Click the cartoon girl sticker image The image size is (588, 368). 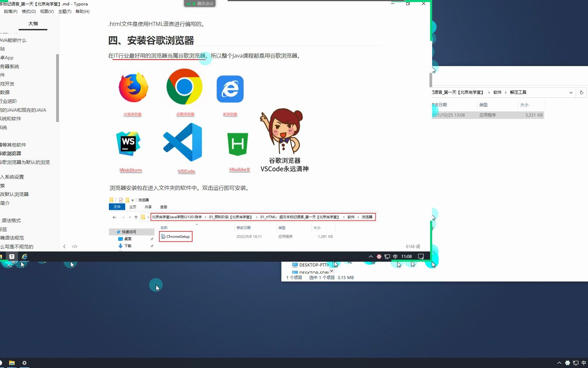pyautogui.click(x=282, y=131)
